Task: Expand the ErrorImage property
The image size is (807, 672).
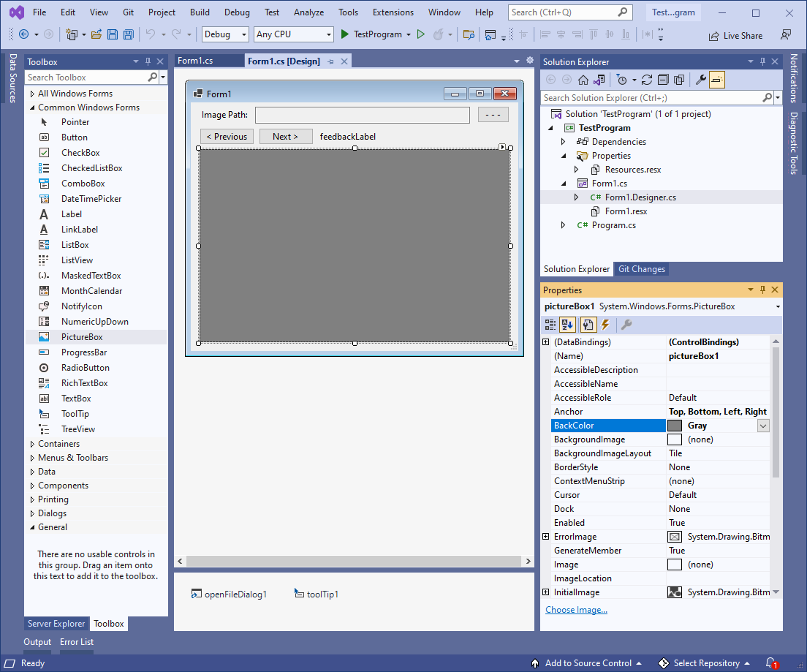Action: click(x=545, y=537)
